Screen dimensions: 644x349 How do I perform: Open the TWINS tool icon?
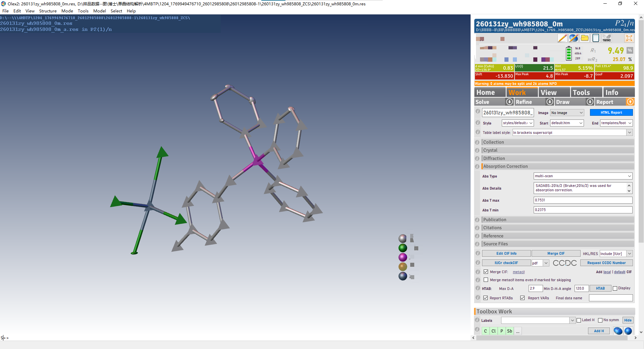pyautogui.click(x=606, y=38)
